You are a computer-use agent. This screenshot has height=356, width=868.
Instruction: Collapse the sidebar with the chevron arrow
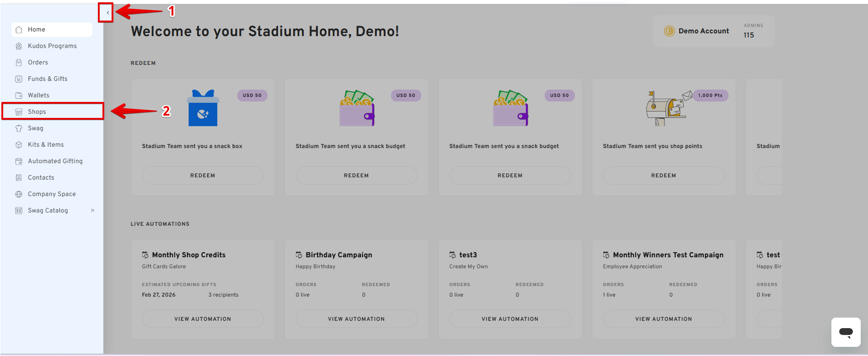[x=107, y=13]
